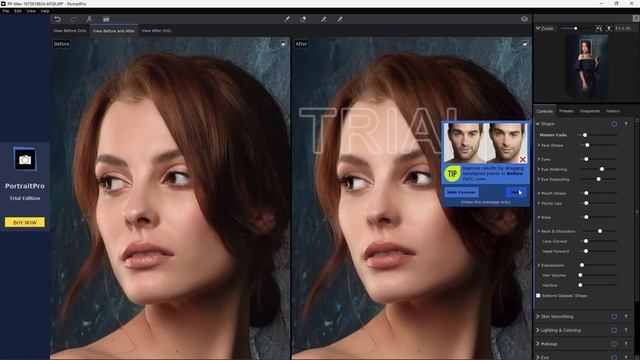Click the zoom-to-face icon in Zoom panel
This screenshot has width=640, height=360.
tap(608, 28)
